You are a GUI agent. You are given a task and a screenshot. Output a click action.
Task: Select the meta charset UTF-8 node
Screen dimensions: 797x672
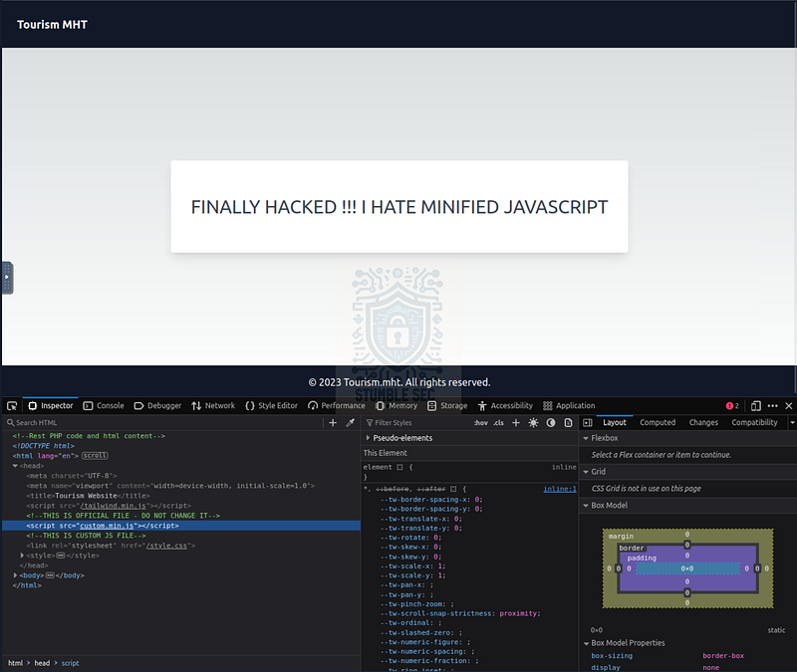click(72, 476)
